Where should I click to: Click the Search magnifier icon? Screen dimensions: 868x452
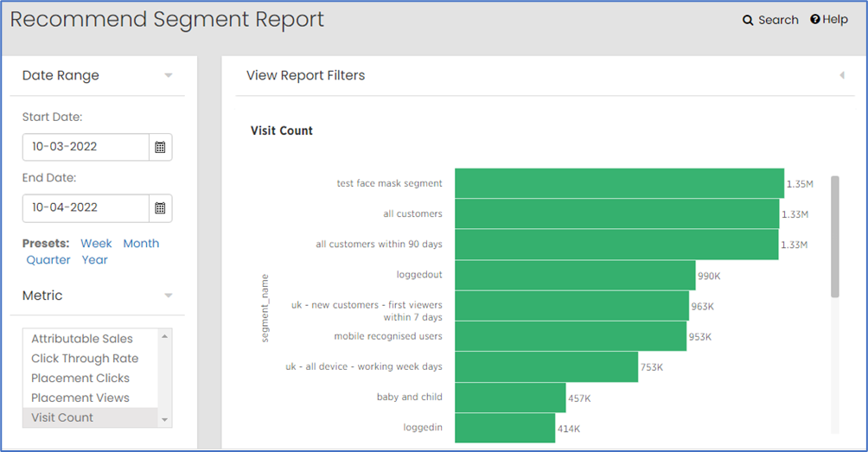click(748, 21)
